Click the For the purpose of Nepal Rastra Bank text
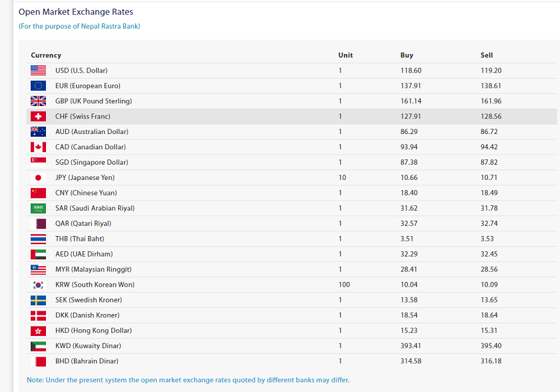 pos(79,26)
